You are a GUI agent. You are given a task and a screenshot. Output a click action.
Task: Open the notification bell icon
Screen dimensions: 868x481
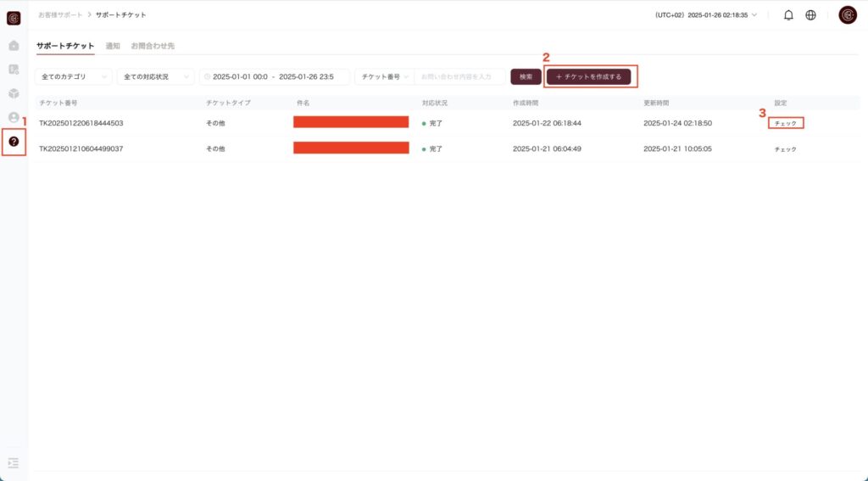(x=788, y=15)
